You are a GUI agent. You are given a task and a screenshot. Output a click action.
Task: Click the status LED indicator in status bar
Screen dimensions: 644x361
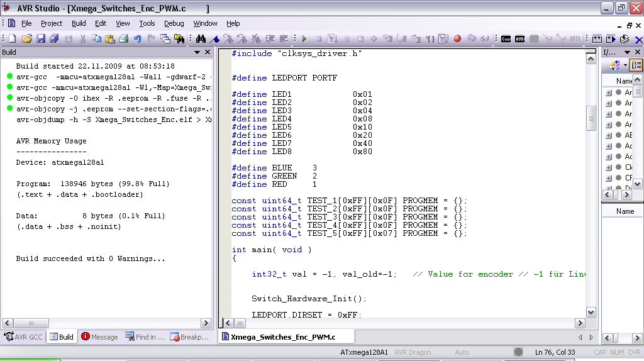(518, 352)
